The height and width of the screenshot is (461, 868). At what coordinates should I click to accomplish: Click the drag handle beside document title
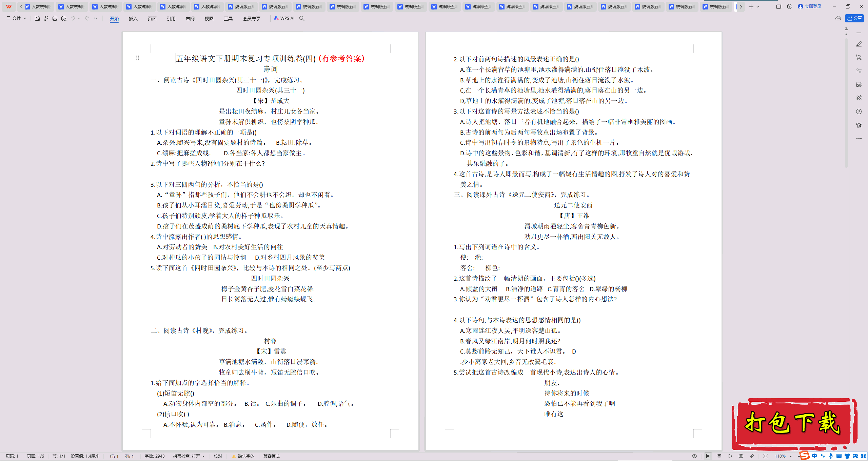point(138,58)
